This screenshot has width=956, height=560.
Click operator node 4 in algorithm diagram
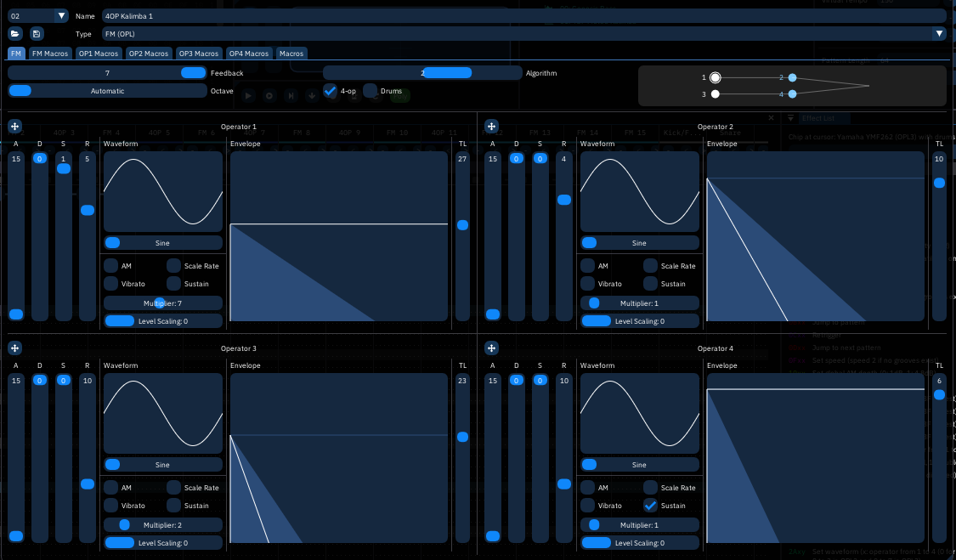[x=792, y=94]
